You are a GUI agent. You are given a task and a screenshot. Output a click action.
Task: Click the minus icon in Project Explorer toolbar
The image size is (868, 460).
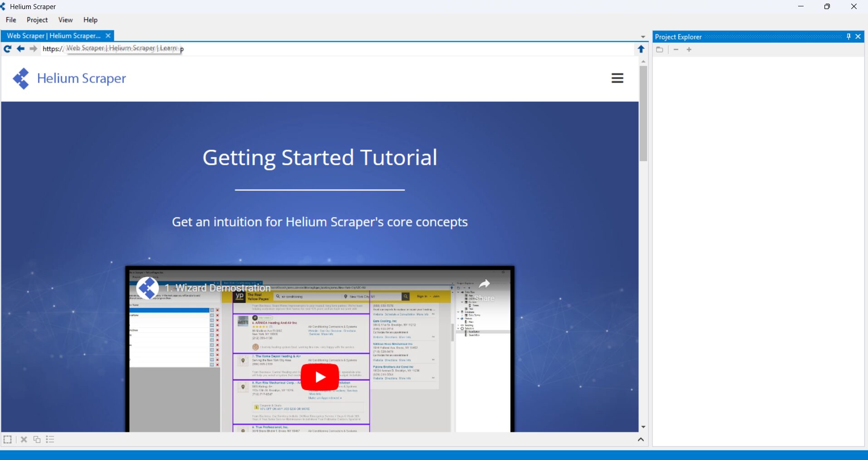pyautogui.click(x=676, y=49)
